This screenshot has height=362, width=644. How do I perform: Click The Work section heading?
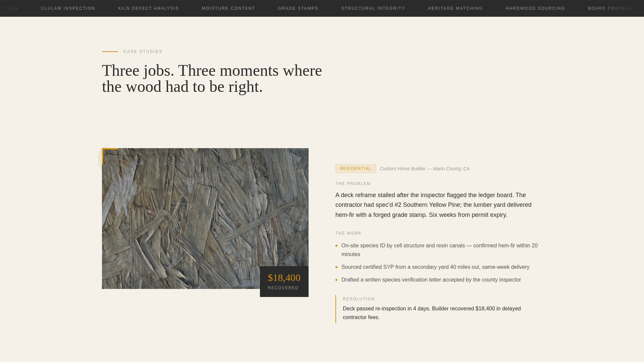tap(348, 233)
